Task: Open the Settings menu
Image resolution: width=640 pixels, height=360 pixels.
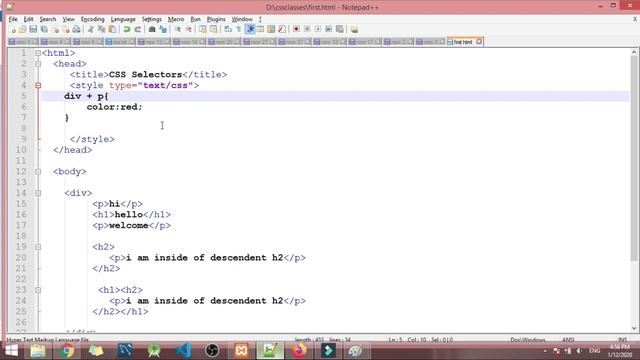Action: (151, 19)
